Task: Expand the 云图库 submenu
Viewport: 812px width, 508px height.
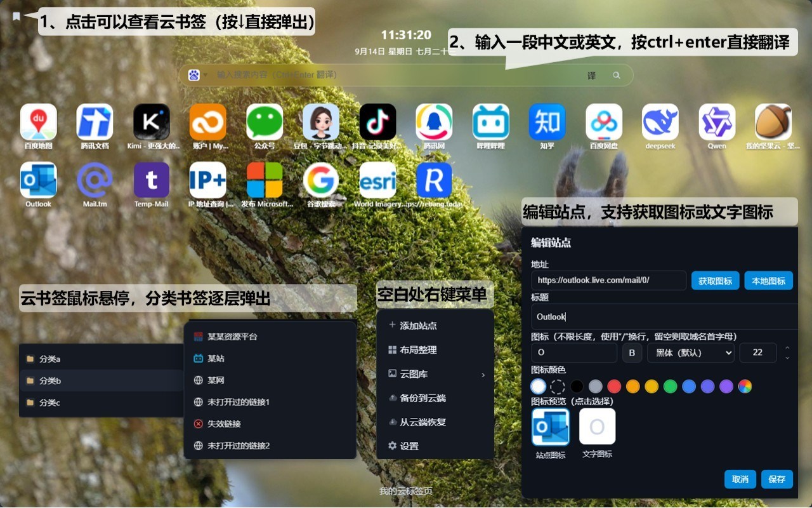Action: coord(435,374)
